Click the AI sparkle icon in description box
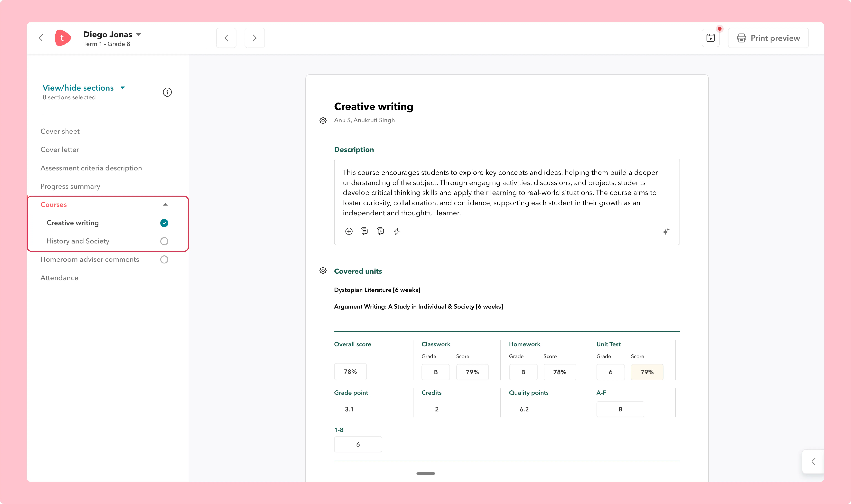The height and width of the screenshot is (504, 851). (666, 231)
